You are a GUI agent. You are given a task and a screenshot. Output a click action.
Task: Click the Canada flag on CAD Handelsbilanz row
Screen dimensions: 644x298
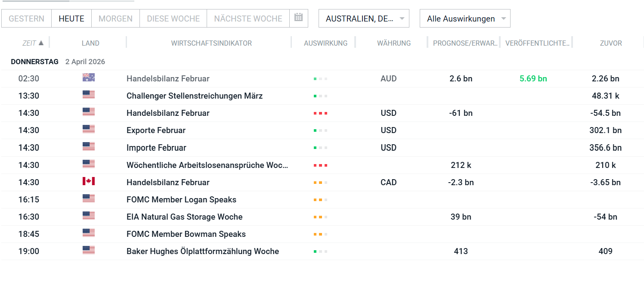coord(88,181)
